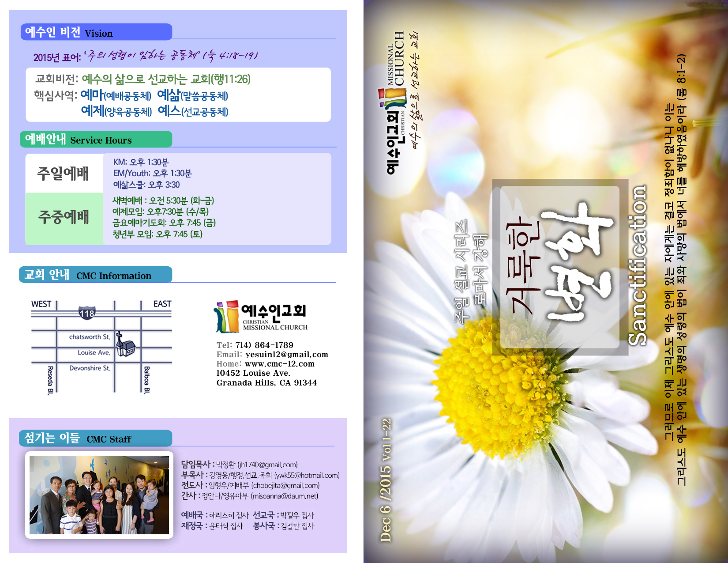The height and width of the screenshot is (563, 728).
Task: Click the Louise Ave. label on the map
Action: click(x=94, y=352)
